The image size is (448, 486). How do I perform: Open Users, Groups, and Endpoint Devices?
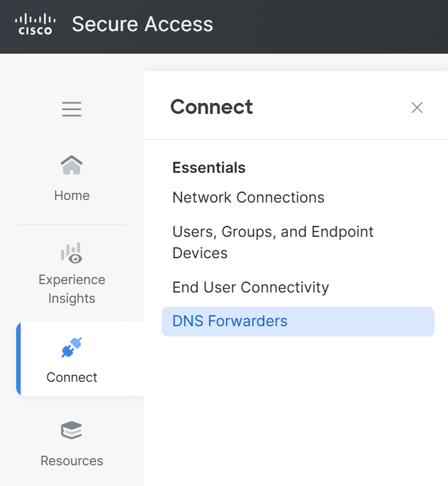(273, 242)
